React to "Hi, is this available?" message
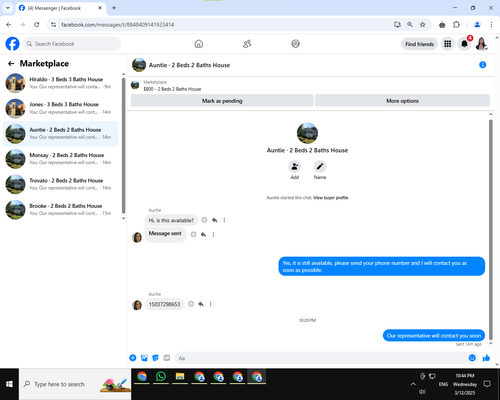This screenshot has height=400, width=500. point(204,220)
